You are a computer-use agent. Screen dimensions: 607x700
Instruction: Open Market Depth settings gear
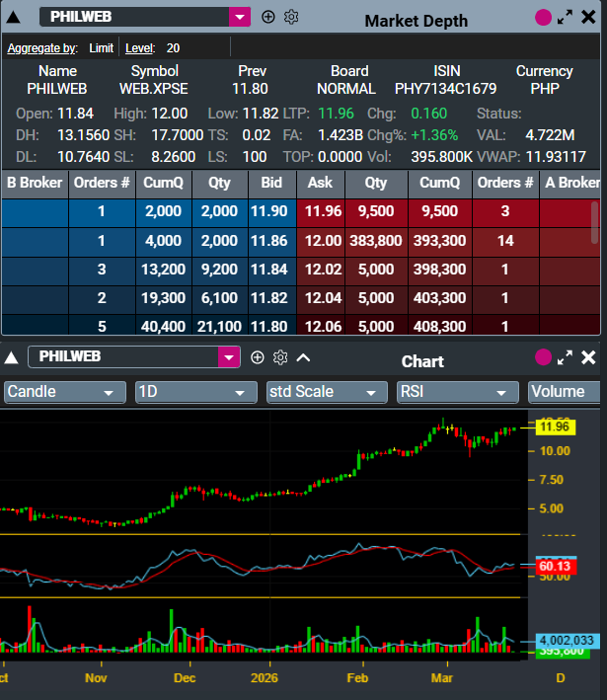[x=291, y=17]
